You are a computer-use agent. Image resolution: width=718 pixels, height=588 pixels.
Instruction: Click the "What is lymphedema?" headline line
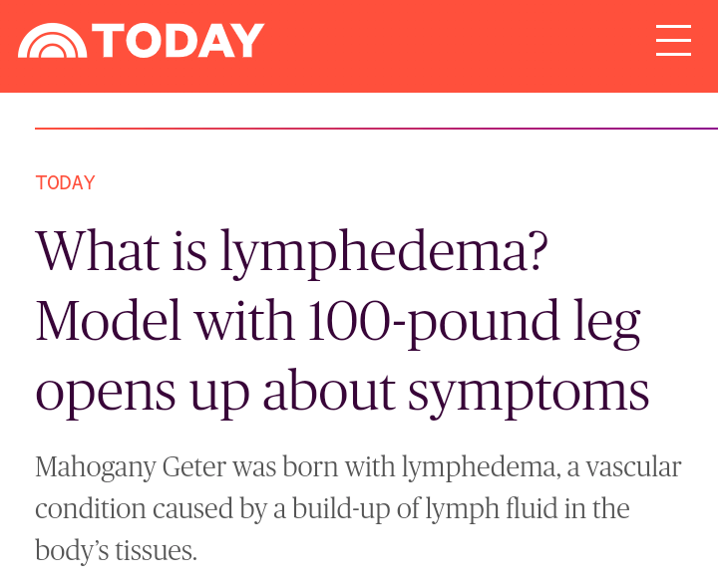(x=291, y=252)
